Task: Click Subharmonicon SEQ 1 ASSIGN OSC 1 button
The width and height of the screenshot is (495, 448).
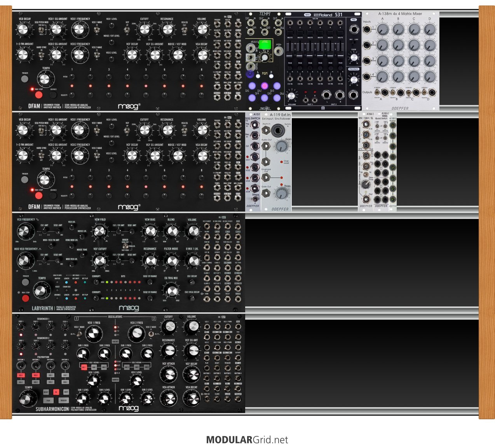Action: point(84,367)
